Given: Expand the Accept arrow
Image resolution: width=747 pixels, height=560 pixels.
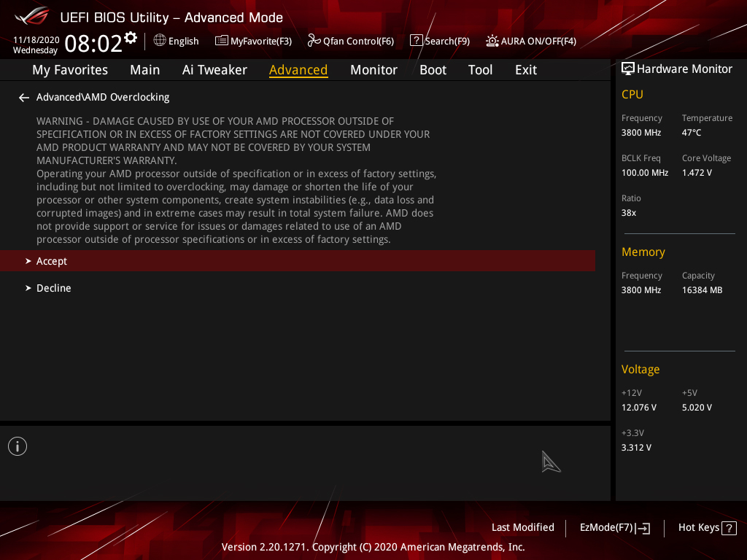Looking at the screenshot, I should (28, 261).
